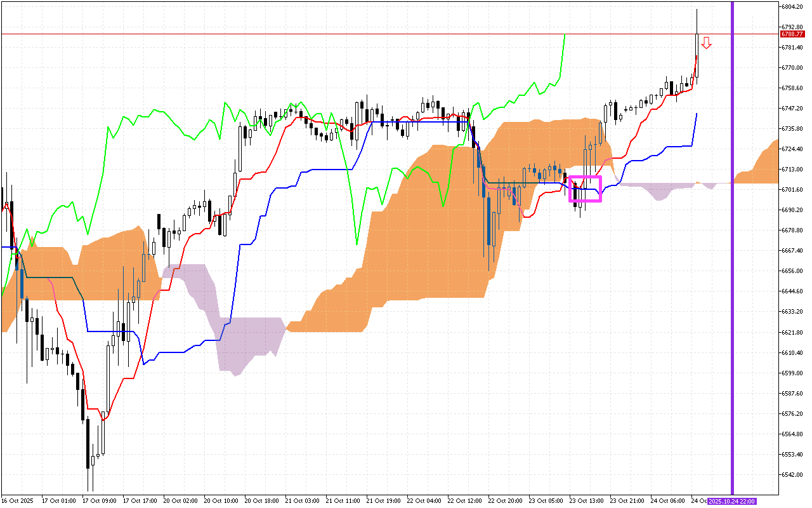Select the purple vertical line marker

734,254
